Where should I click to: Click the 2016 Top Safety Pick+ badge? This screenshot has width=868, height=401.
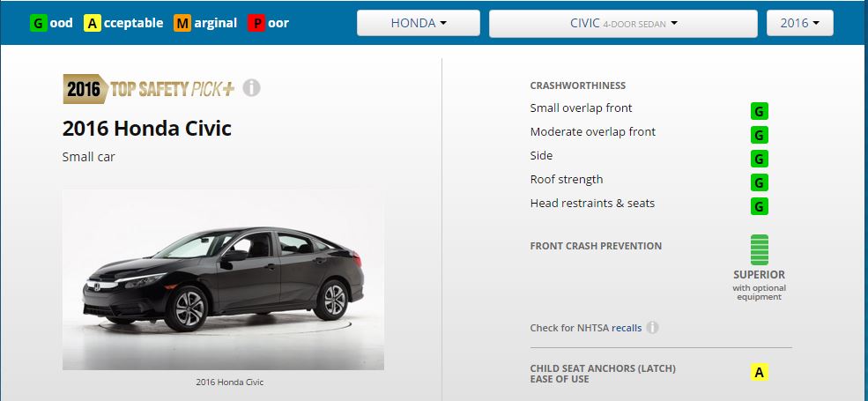[x=148, y=89]
